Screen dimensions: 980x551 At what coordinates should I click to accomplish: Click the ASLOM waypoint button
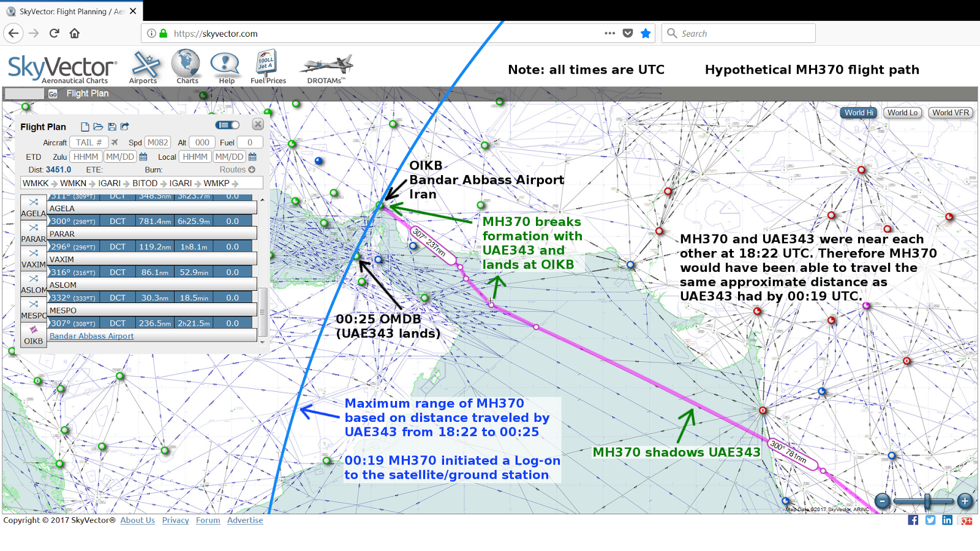pyautogui.click(x=34, y=284)
